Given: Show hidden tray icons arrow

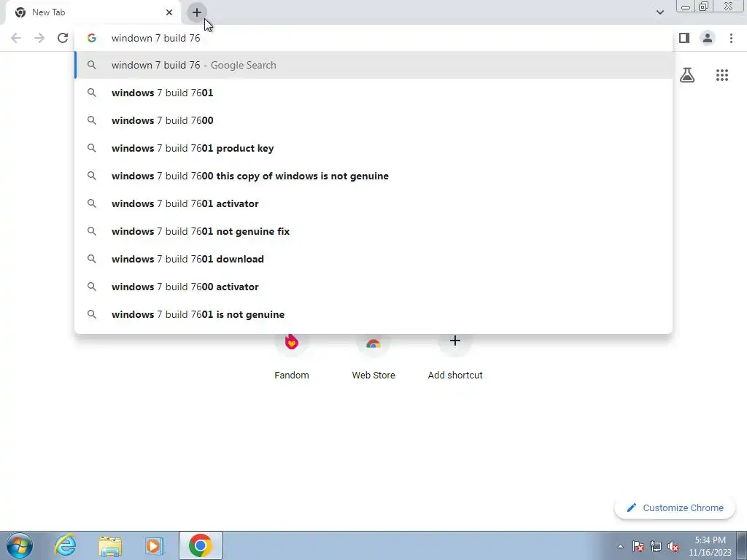Looking at the screenshot, I should click(620, 546).
